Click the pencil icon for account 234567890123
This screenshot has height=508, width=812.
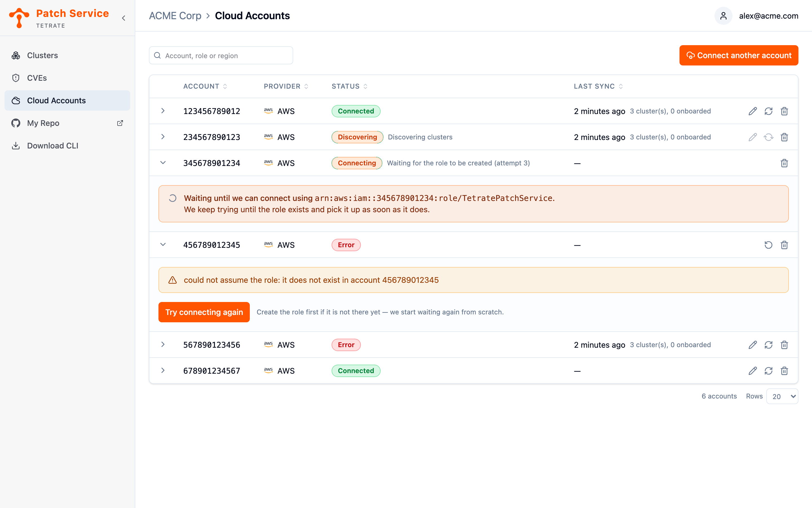(753, 137)
